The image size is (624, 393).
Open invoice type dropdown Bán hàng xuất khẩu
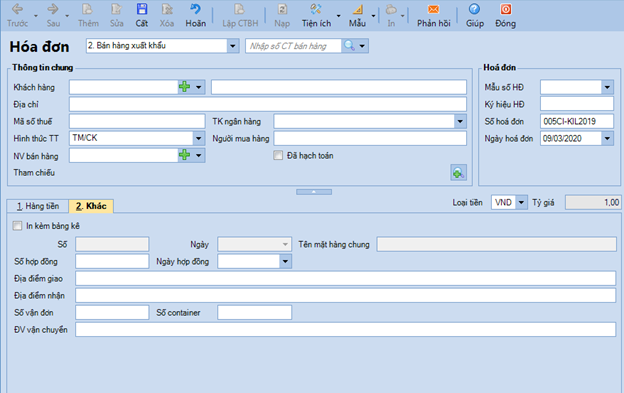click(x=233, y=46)
